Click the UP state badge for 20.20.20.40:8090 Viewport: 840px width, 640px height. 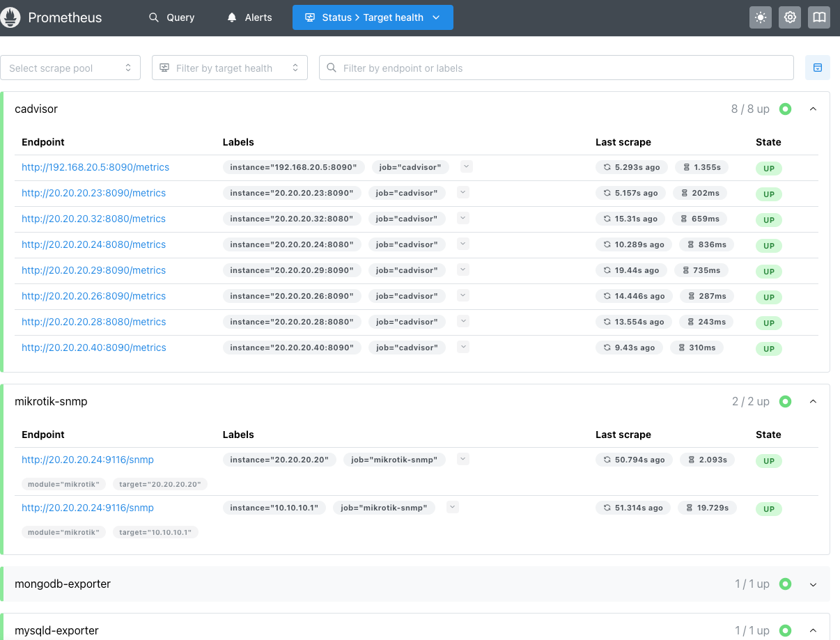[x=769, y=348]
